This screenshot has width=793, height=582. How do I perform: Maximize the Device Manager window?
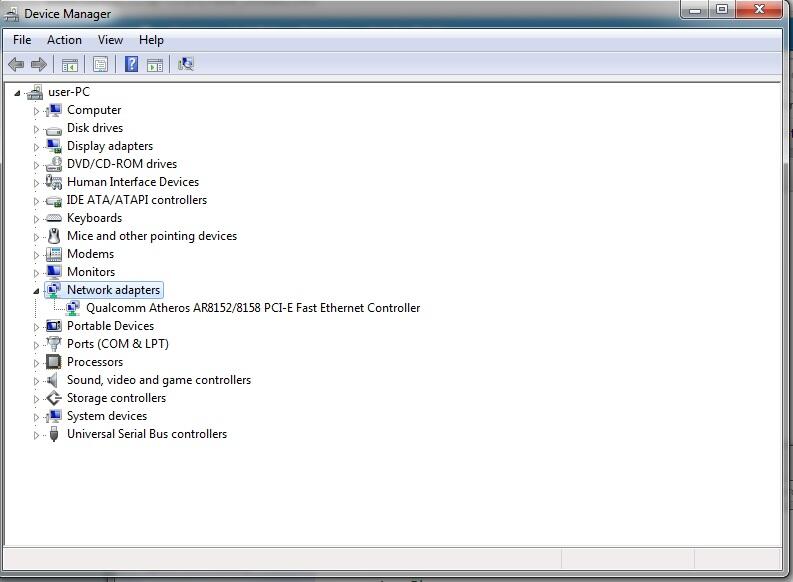[x=722, y=10]
